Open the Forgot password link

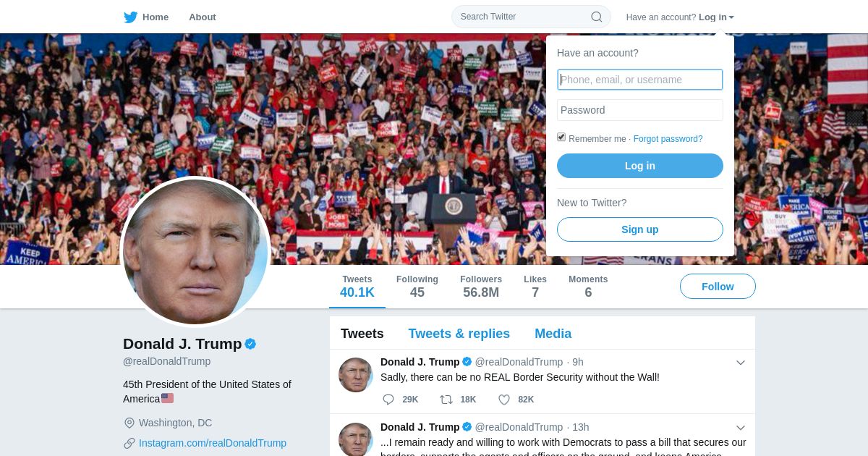(668, 139)
